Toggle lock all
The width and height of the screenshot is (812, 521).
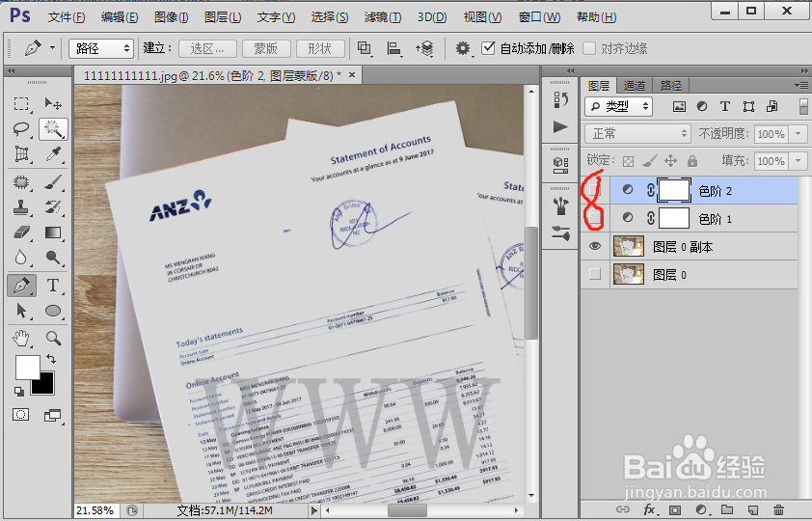click(x=692, y=160)
